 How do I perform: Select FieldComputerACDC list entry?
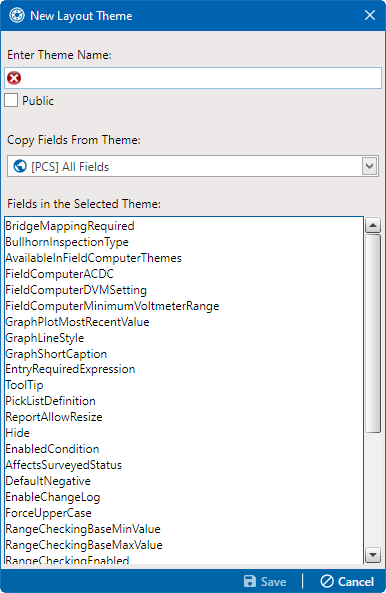(x=59, y=274)
